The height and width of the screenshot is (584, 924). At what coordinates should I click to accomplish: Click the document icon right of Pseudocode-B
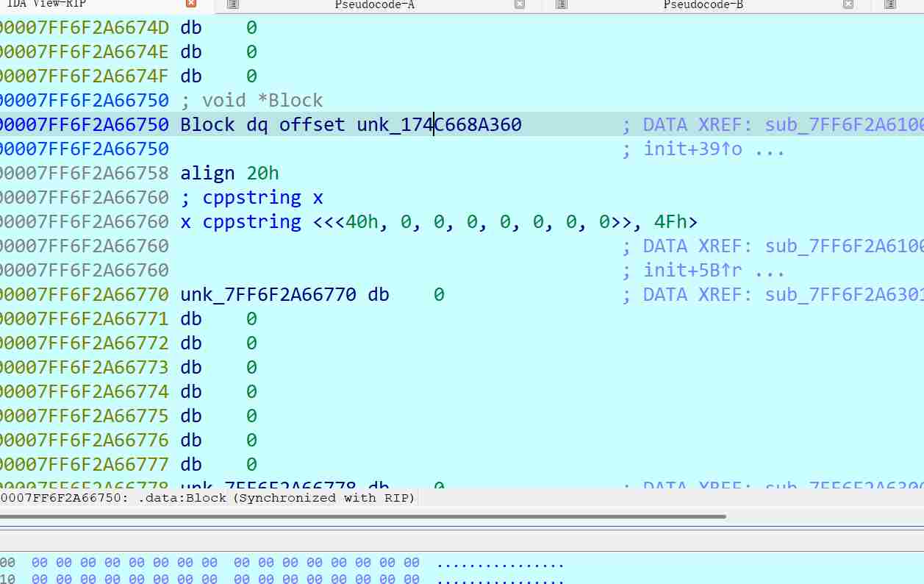click(890, 4)
